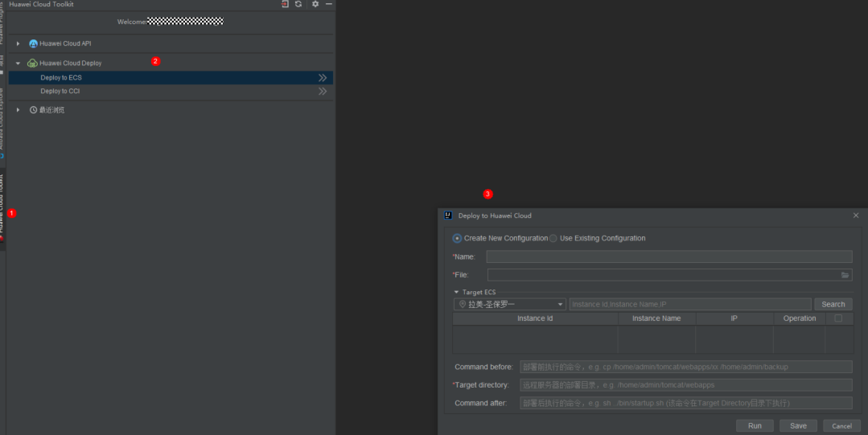Focus the Command before input field
The height and width of the screenshot is (435, 868).
[686, 367]
